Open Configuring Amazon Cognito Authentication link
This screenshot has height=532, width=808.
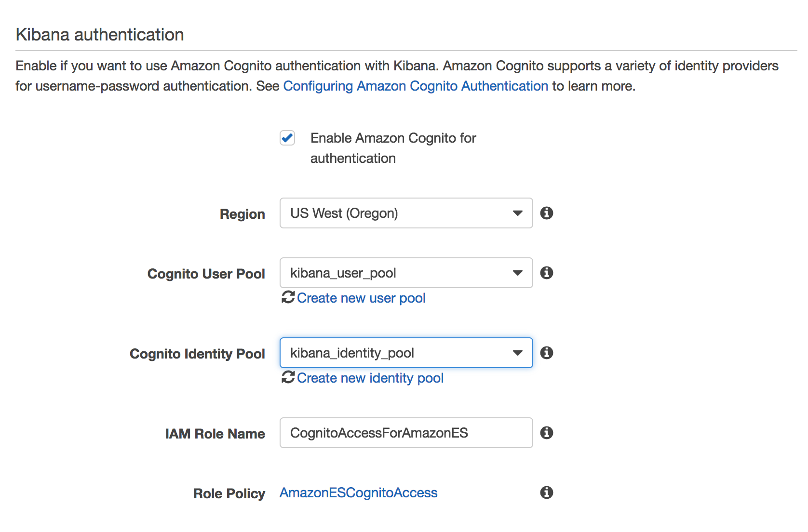[x=416, y=86]
